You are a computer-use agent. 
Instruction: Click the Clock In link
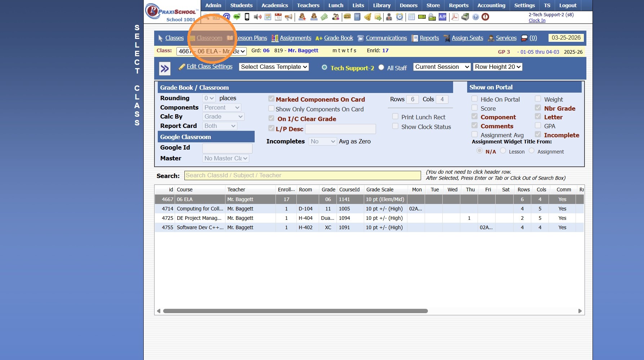537,21
